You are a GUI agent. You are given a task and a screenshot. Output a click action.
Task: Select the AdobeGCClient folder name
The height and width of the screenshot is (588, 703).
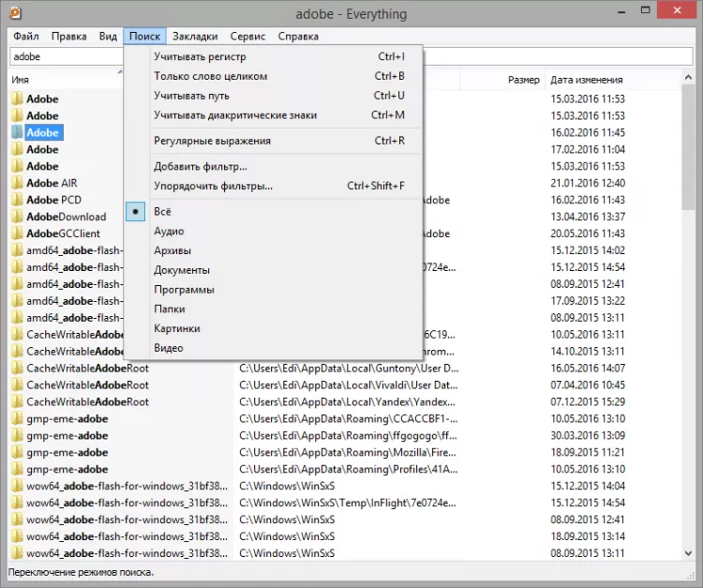coord(63,234)
